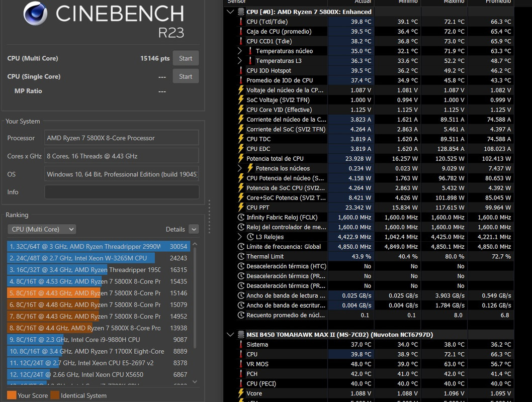This screenshot has width=532, height=402.
Task: Click the thermometer icon for VR MOS
Action: (241, 364)
